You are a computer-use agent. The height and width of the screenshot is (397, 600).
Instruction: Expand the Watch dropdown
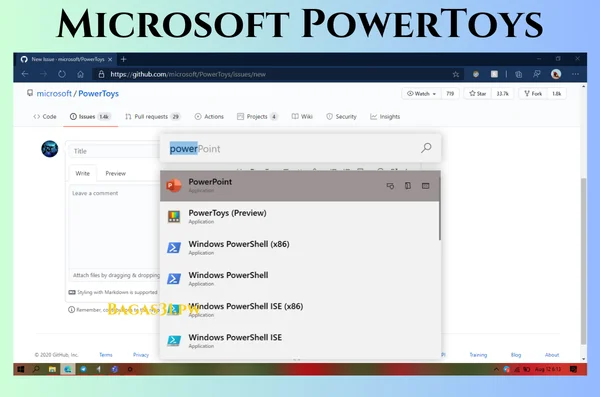point(421,93)
